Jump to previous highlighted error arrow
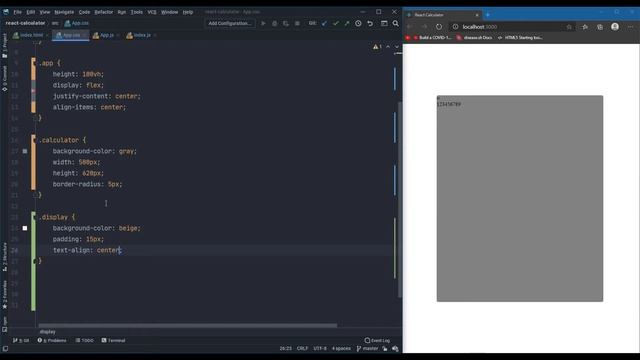640x360 pixels. coord(388,47)
